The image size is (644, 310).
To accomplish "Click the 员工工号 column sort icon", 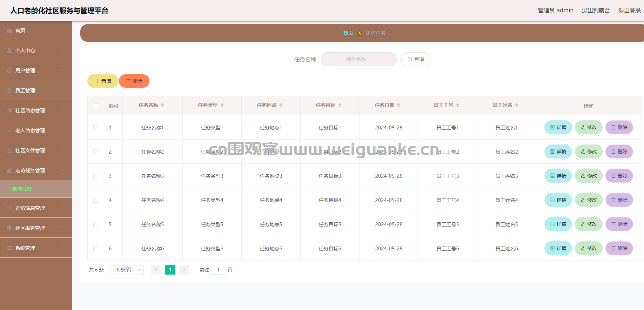I will (x=458, y=105).
